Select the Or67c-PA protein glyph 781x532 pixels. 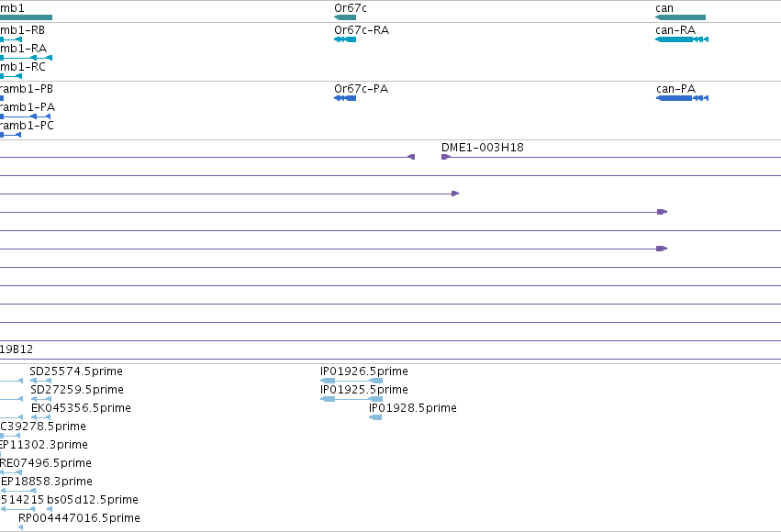(345, 98)
